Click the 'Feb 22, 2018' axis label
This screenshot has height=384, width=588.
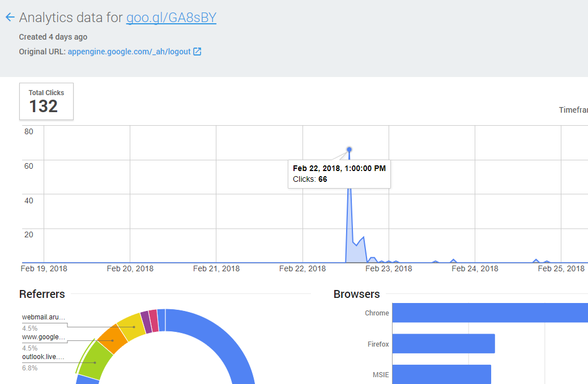[302, 268]
